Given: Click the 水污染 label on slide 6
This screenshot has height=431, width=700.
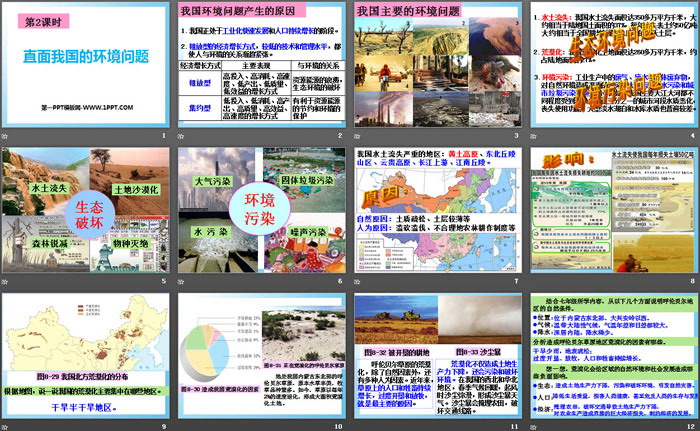Looking at the screenshot, I should [x=211, y=231].
